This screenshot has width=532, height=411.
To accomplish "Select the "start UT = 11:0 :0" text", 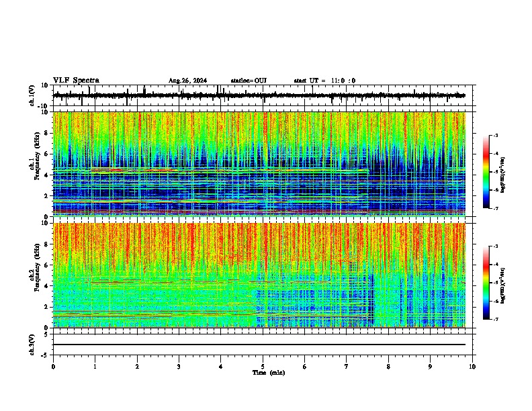I will pyautogui.click(x=324, y=81).
